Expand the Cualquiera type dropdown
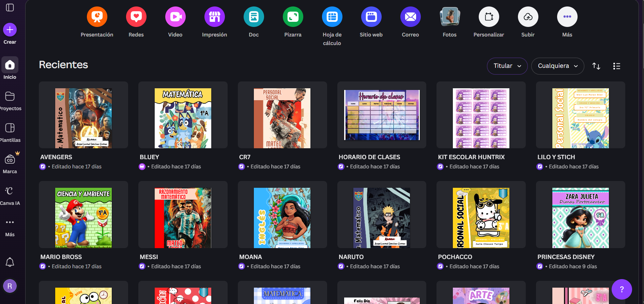 [x=558, y=66]
